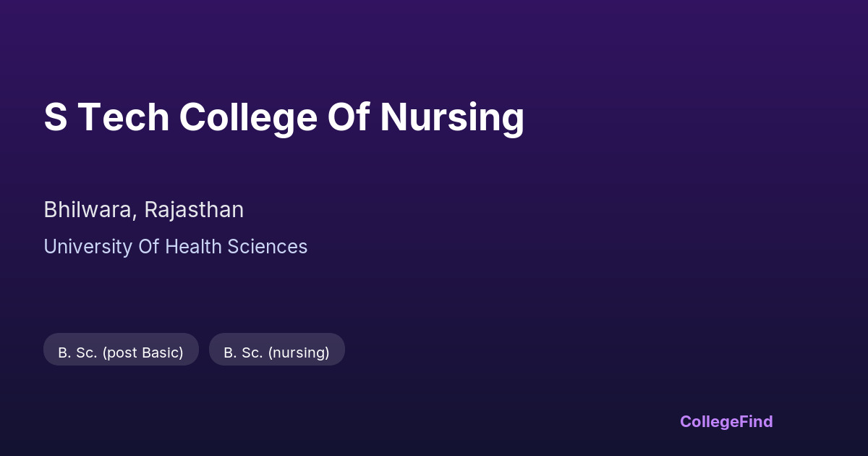The width and height of the screenshot is (868, 456).
Task: Select the Rajasthan state name
Action: click(194, 210)
